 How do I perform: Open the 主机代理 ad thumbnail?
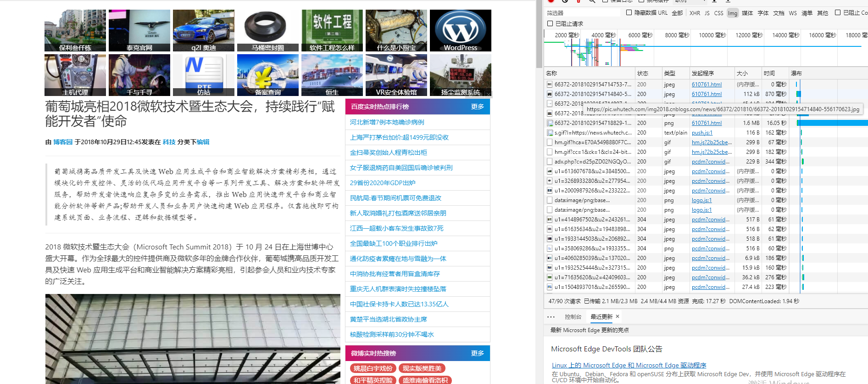[x=75, y=75]
